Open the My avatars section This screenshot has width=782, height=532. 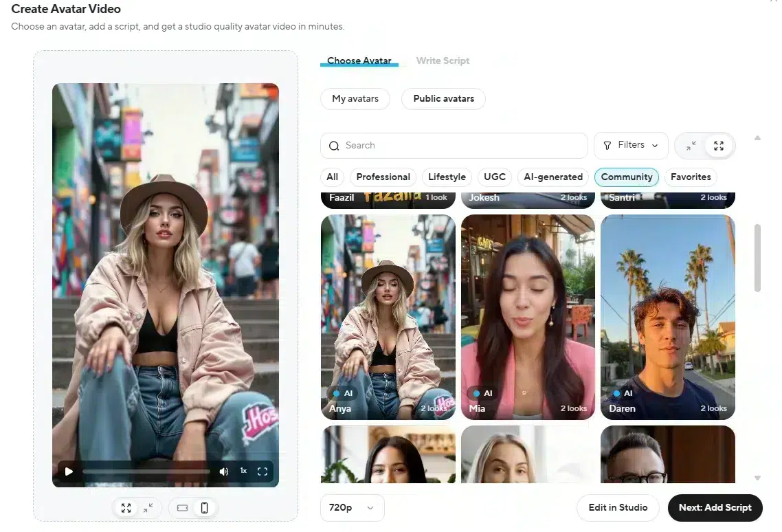coord(355,99)
